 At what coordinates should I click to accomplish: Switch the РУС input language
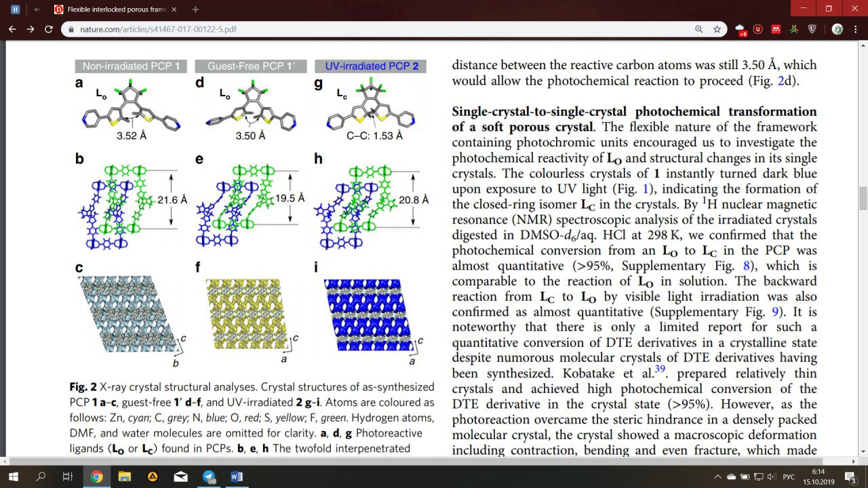tap(789, 476)
